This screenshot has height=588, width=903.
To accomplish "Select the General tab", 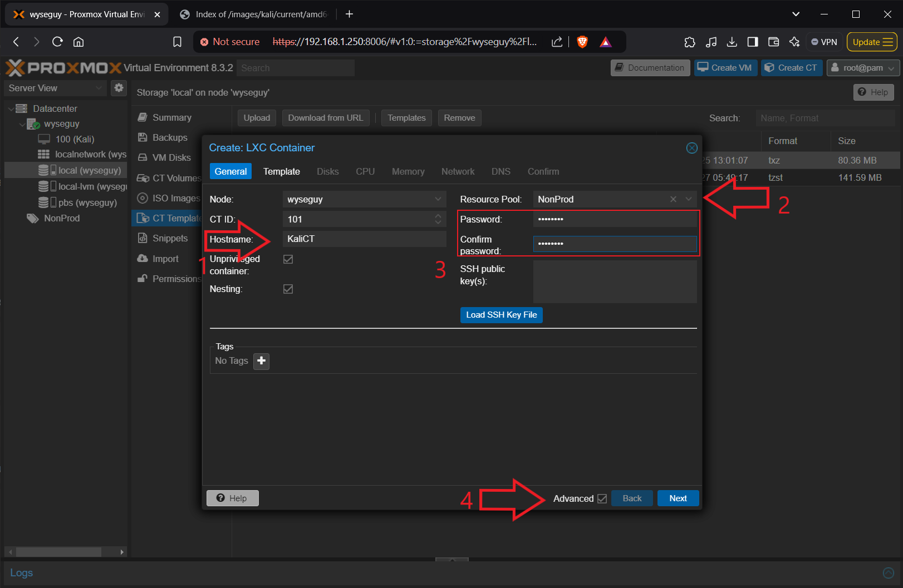I will [x=230, y=171].
